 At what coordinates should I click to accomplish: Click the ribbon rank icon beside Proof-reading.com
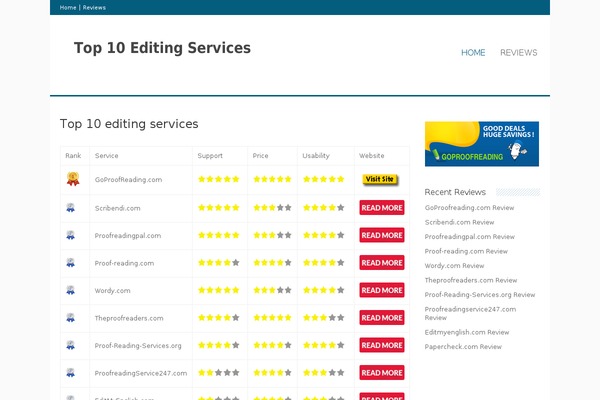(x=70, y=263)
